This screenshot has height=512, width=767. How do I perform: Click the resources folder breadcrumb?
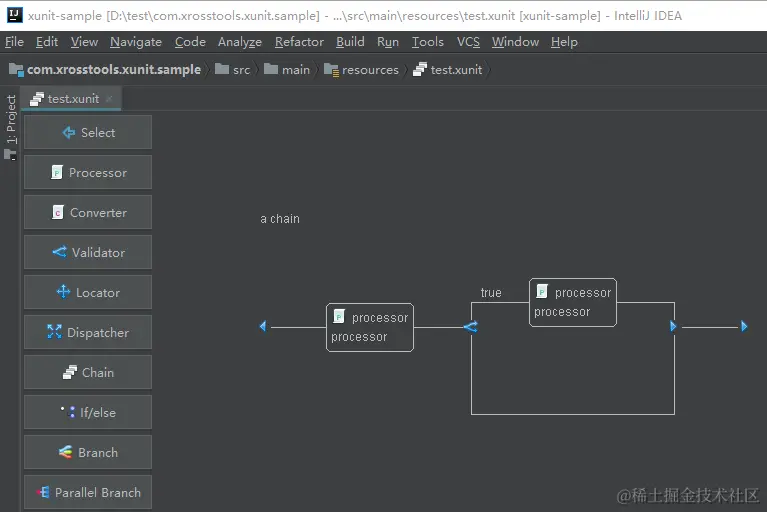(x=361, y=70)
